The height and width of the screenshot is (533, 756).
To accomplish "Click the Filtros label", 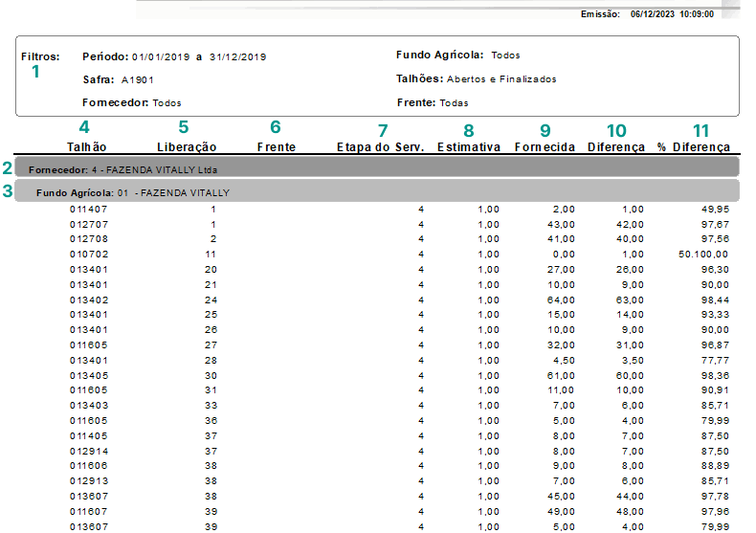I will [40, 56].
